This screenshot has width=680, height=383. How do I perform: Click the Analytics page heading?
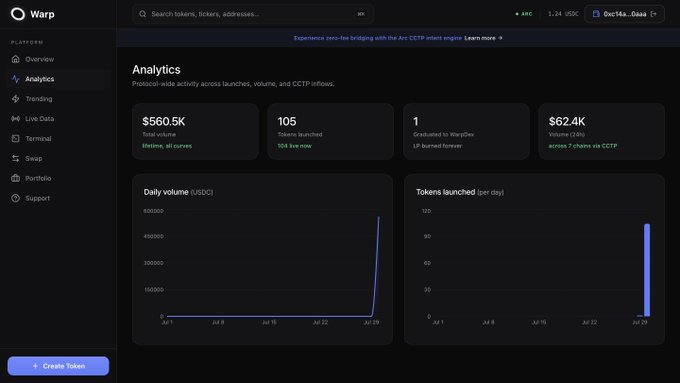tap(156, 69)
